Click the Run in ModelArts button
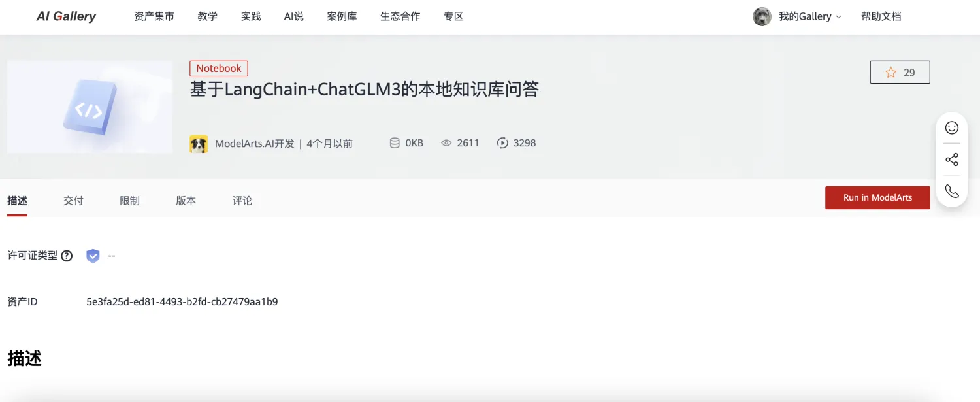 click(877, 197)
